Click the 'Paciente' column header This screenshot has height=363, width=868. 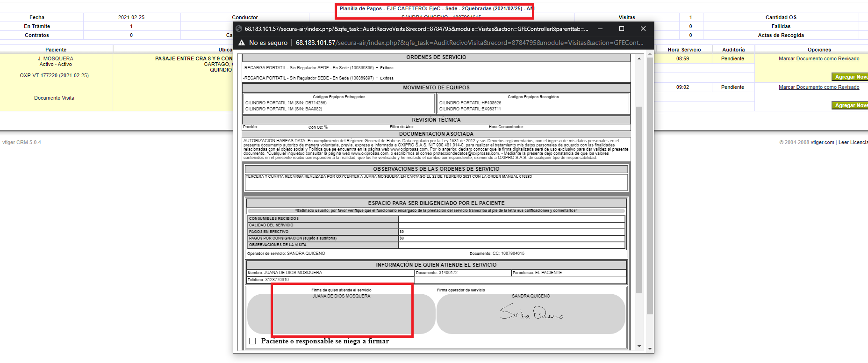point(56,50)
